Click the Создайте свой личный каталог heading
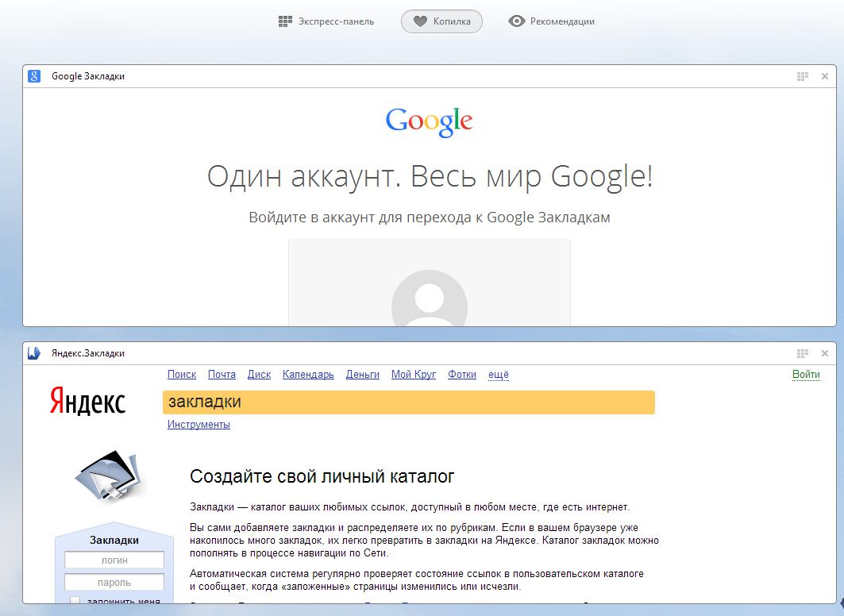844x616 pixels. [x=322, y=476]
